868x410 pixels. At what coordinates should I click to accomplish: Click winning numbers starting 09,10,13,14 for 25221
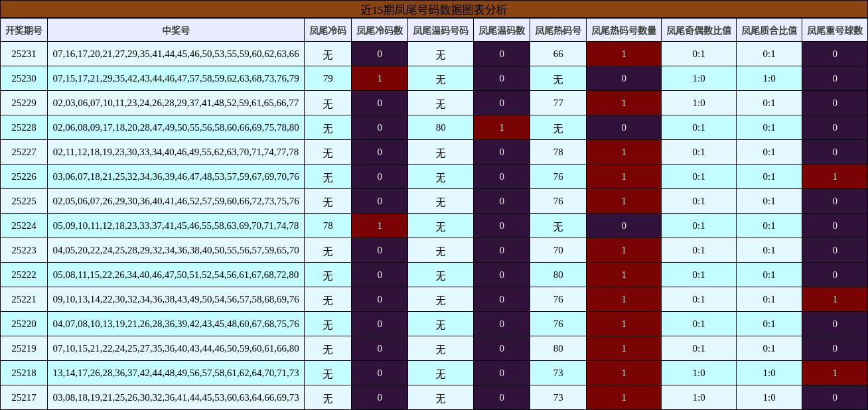click(176, 299)
